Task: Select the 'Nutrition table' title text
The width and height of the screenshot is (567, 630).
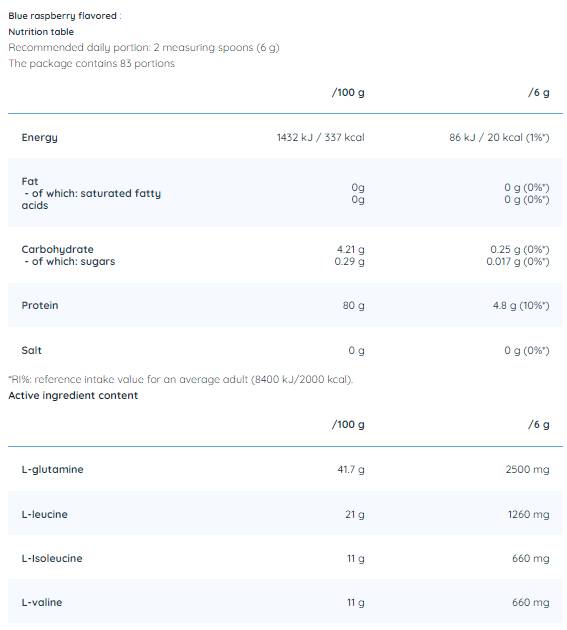Action: (41, 32)
